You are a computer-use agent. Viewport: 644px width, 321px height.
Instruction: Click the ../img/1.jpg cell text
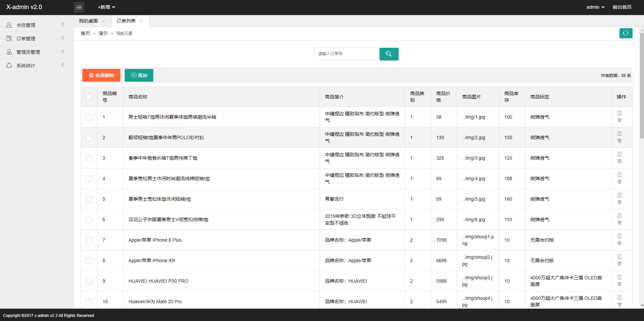click(474, 117)
